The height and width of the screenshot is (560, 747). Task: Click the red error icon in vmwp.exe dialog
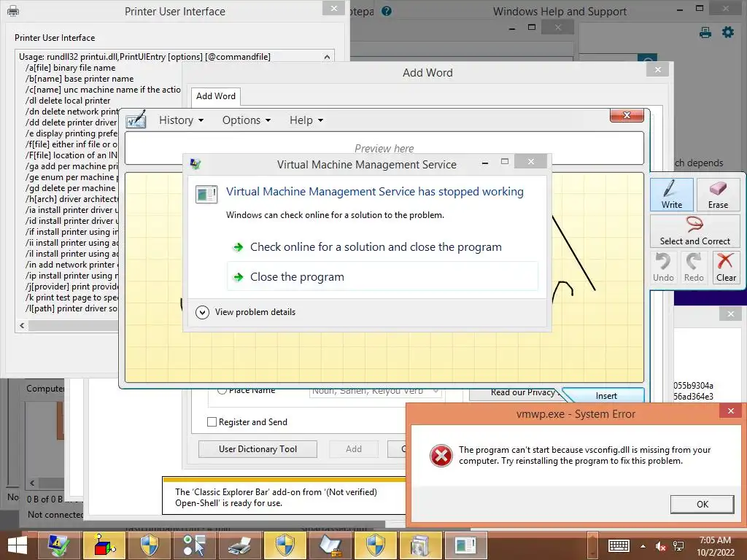pos(441,455)
